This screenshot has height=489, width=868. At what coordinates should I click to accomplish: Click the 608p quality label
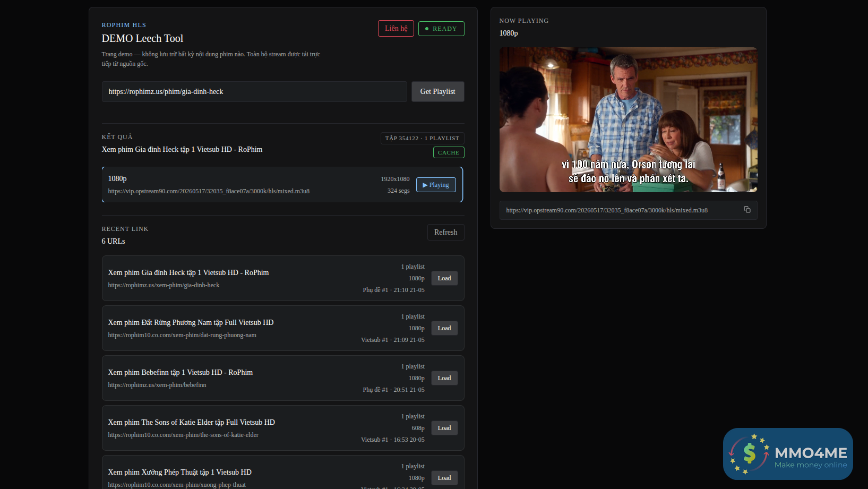click(x=418, y=428)
